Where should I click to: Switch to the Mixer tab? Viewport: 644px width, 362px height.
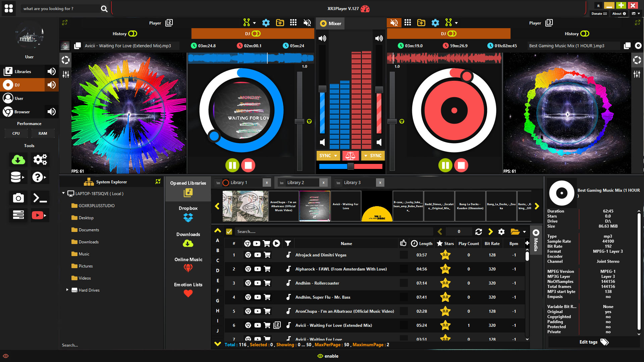point(330,23)
